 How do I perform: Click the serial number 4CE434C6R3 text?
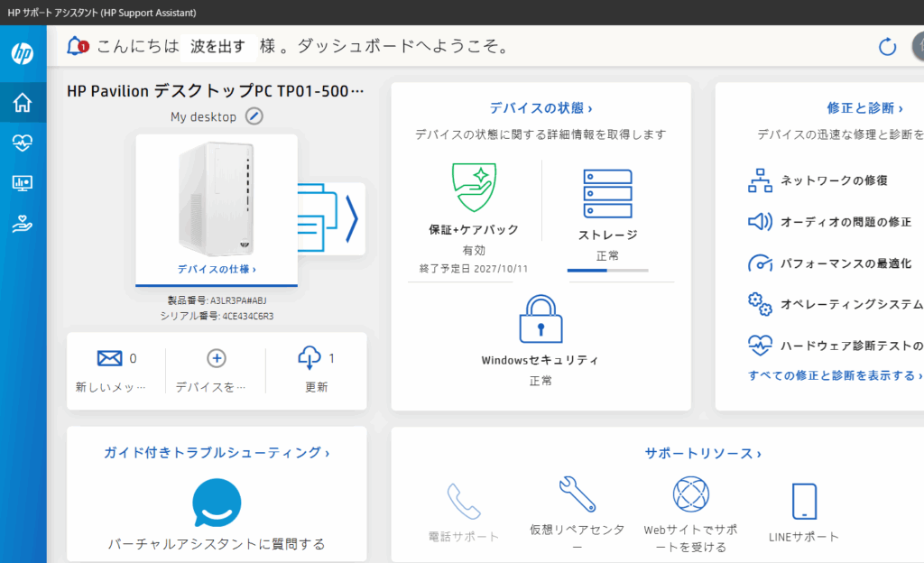(247, 317)
